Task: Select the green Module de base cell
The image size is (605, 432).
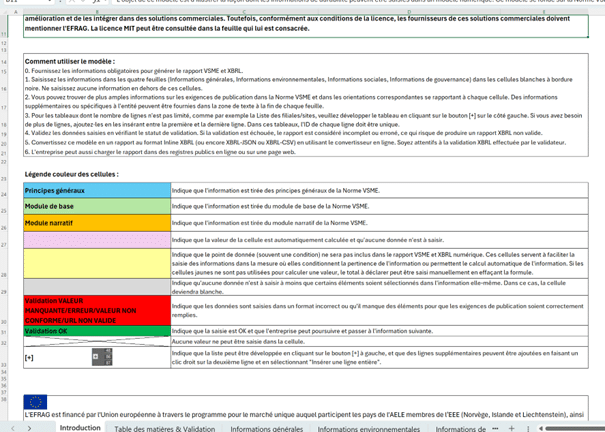Action: pos(96,205)
